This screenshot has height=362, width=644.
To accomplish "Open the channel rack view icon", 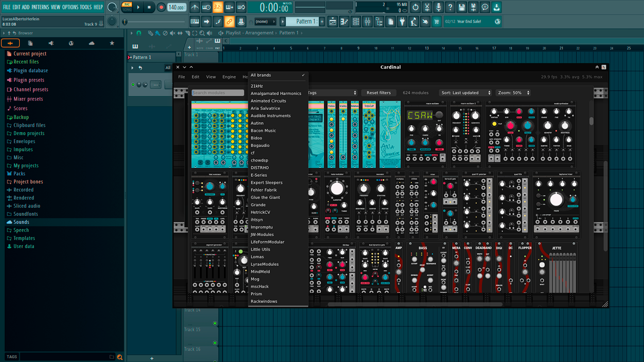I will [x=356, y=22].
